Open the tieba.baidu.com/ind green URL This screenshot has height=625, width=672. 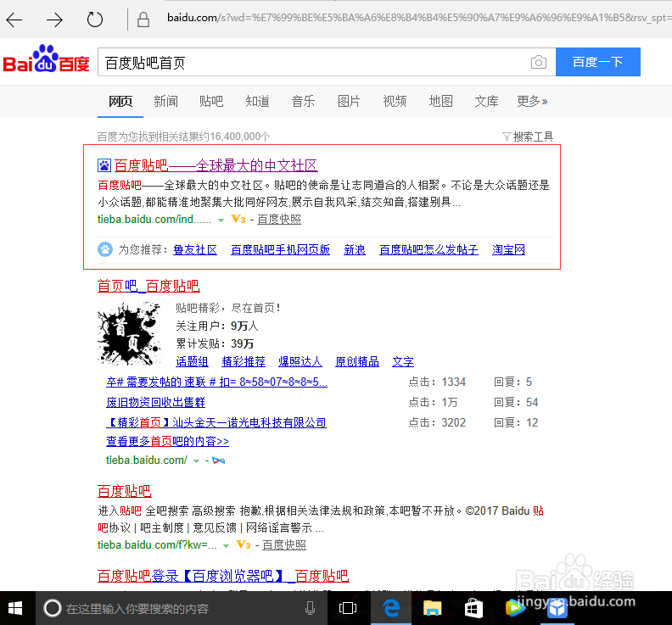(x=154, y=220)
